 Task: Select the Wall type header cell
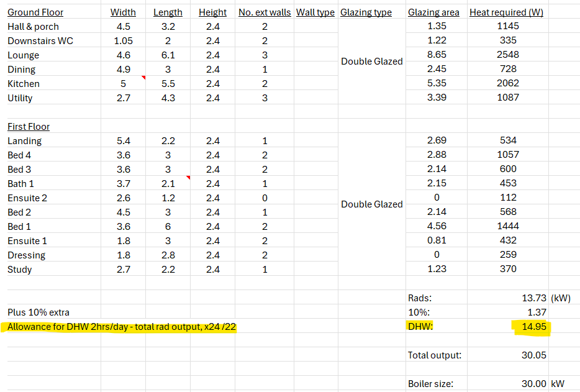[x=315, y=12]
